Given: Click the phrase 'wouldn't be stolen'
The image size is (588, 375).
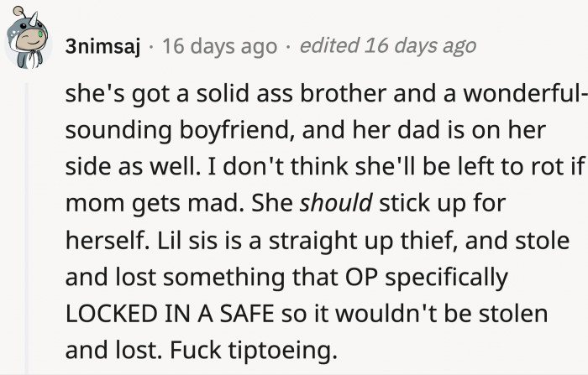Looking at the screenshot, I should coord(441,314).
